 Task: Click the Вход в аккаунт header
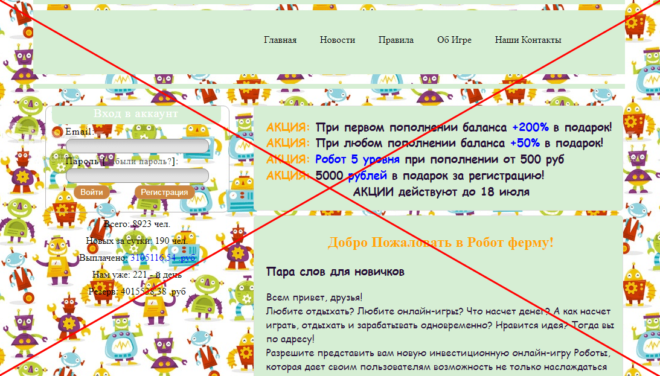[x=136, y=114]
